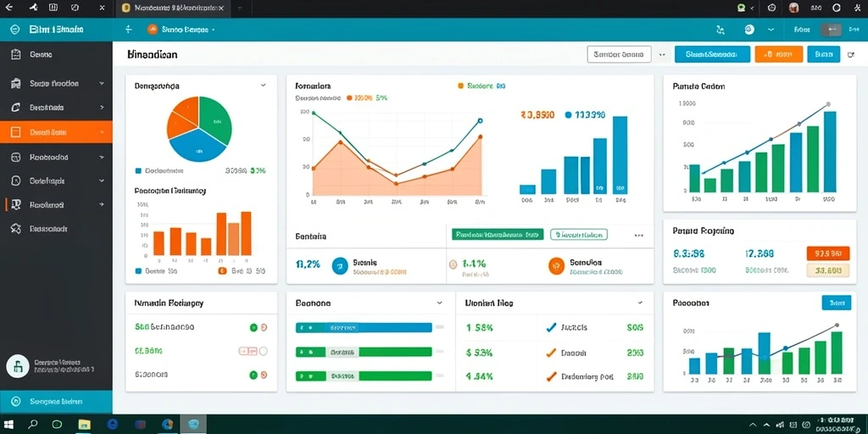Click the round orange icon in stats row
The width and height of the screenshot is (868, 434).
[556, 266]
